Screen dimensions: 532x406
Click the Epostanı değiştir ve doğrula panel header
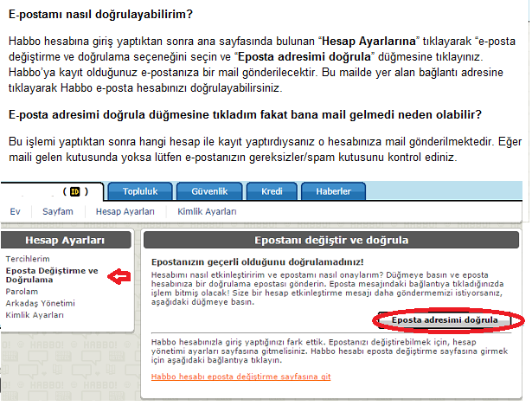[331, 240]
